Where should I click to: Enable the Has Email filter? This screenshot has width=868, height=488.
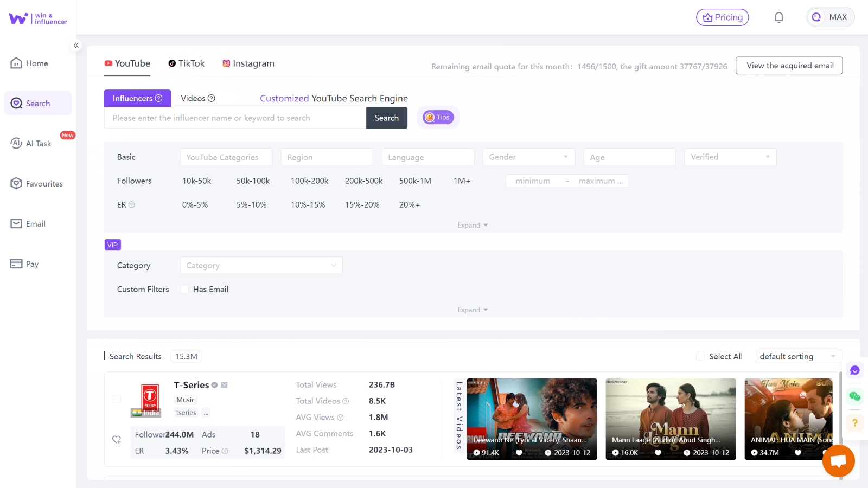pyautogui.click(x=184, y=289)
